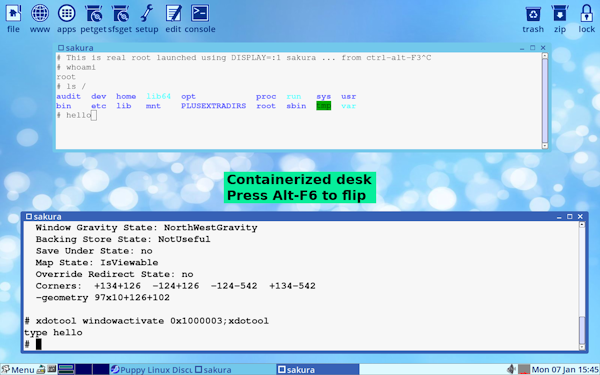
Task: Click 'Override Redirect State: no' line
Action: tap(114, 274)
